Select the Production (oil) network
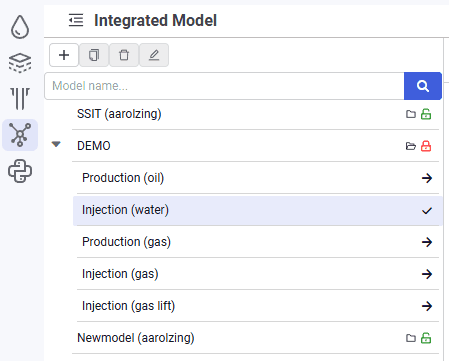 (x=258, y=178)
